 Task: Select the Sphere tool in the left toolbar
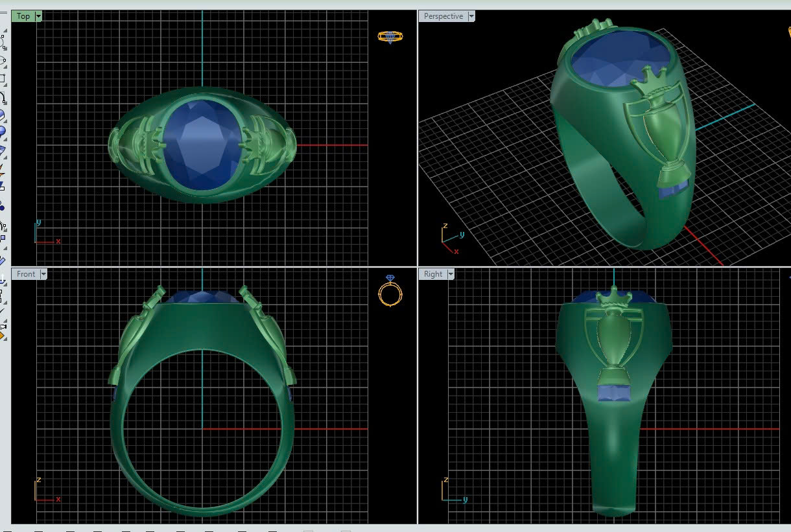pyautogui.click(x=2, y=132)
